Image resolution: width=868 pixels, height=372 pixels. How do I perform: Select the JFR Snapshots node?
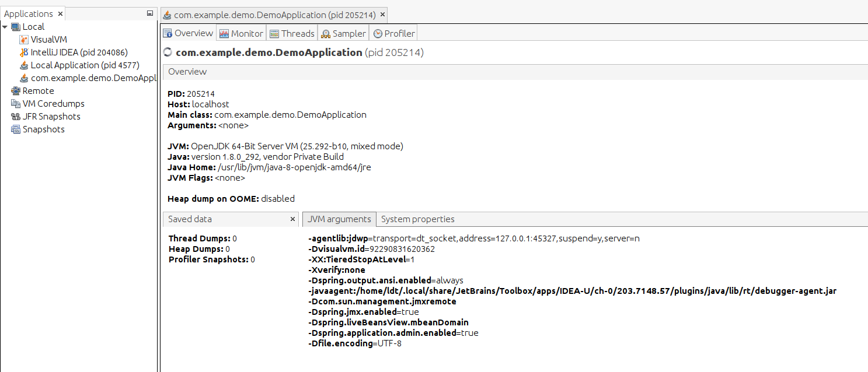coord(51,117)
